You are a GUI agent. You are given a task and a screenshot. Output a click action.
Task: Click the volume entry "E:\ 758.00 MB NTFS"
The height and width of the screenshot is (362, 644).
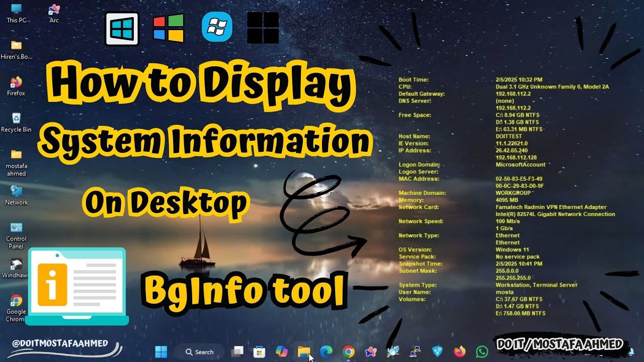[520, 313]
